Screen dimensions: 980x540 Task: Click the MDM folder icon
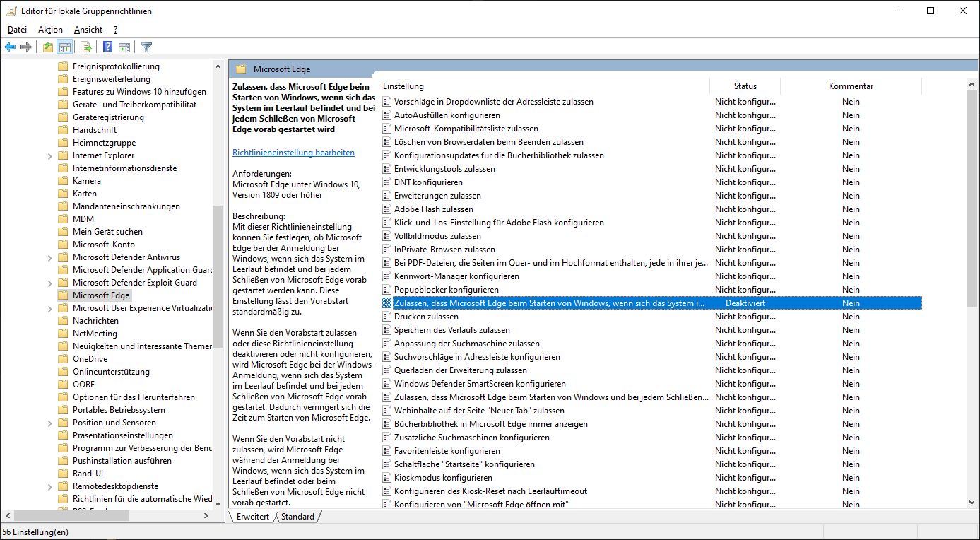click(63, 219)
